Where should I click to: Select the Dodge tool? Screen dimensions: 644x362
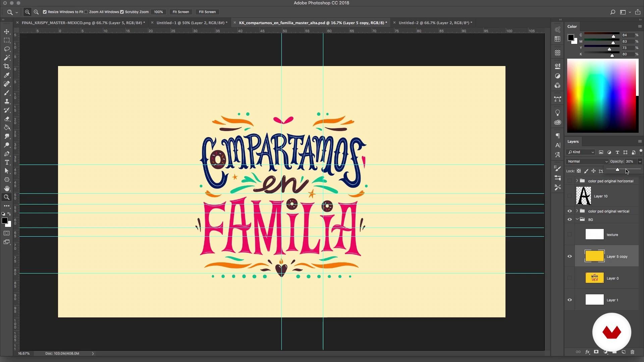tap(7, 145)
